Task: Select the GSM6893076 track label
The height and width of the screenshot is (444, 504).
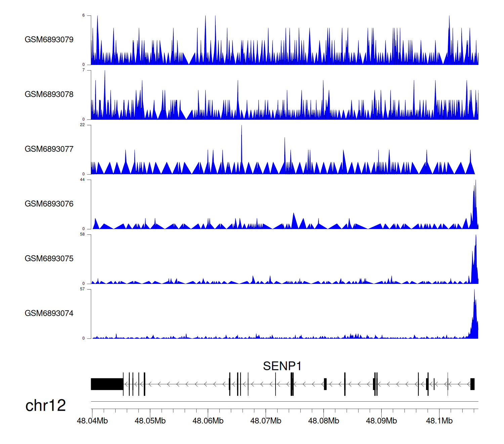Action: click(49, 204)
